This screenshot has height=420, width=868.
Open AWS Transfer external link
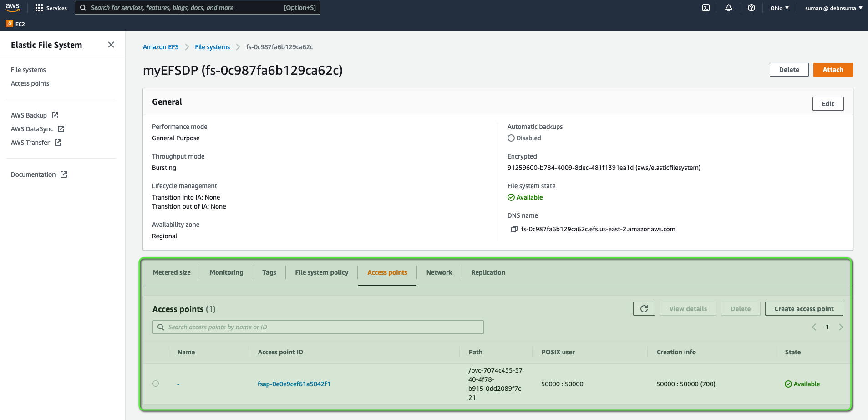pos(36,143)
